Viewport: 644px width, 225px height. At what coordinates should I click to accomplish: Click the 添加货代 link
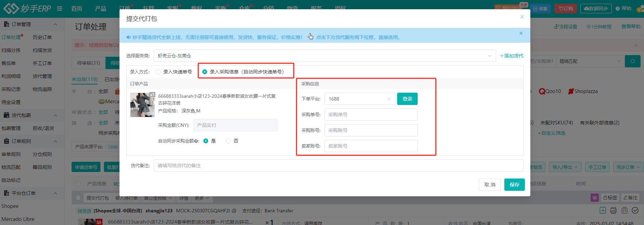point(512,56)
